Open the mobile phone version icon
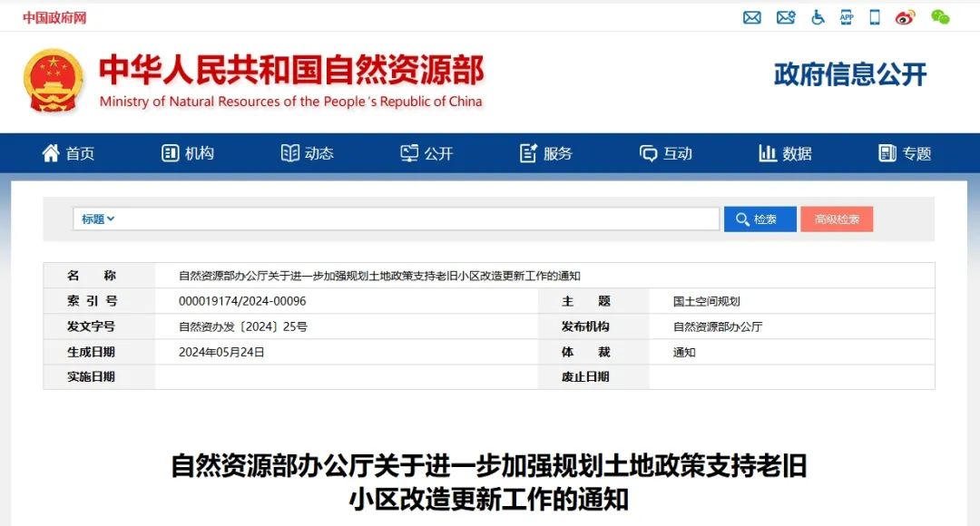980x526 pixels. click(875, 17)
